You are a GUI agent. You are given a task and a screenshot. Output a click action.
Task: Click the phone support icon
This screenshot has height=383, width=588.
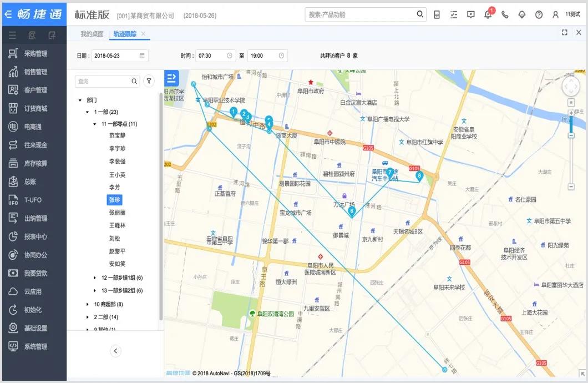pyautogui.click(x=505, y=14)
